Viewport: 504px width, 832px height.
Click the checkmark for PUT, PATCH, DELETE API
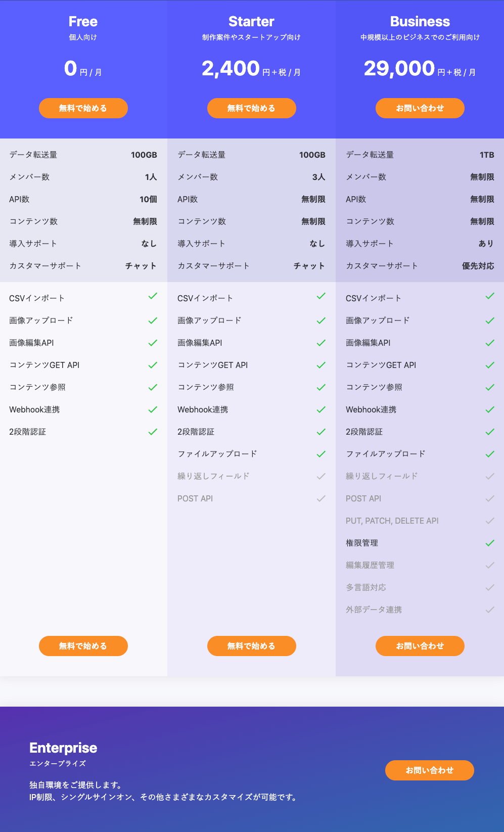click(x=490, y=521)
